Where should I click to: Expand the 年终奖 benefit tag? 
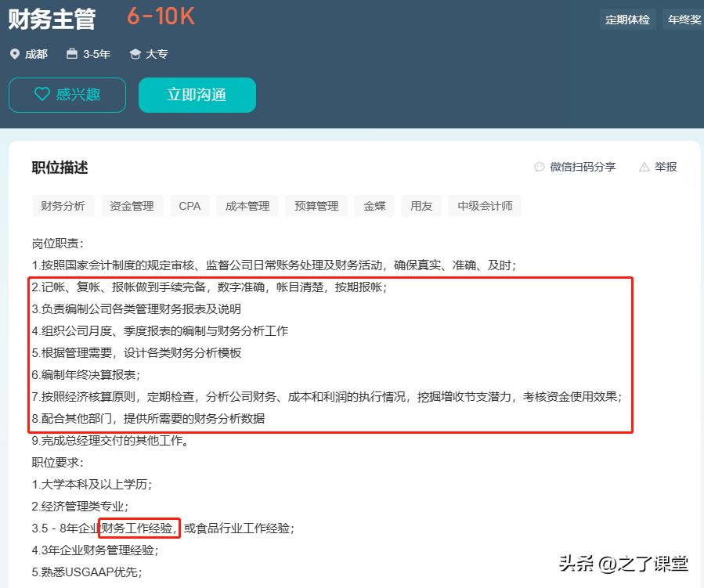coord(683,19)
